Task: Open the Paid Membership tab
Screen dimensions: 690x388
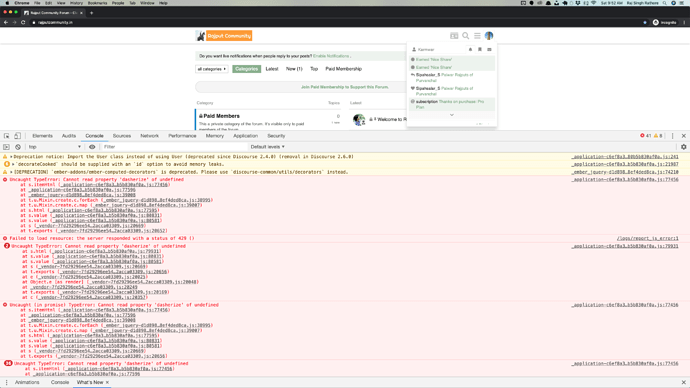Action: click(x=343, y=69)
